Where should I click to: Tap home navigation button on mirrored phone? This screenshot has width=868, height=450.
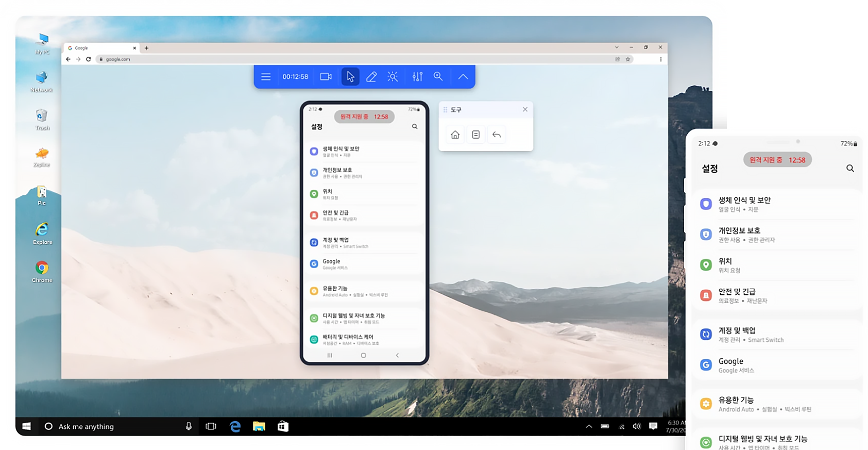click(x=363, y=355)
